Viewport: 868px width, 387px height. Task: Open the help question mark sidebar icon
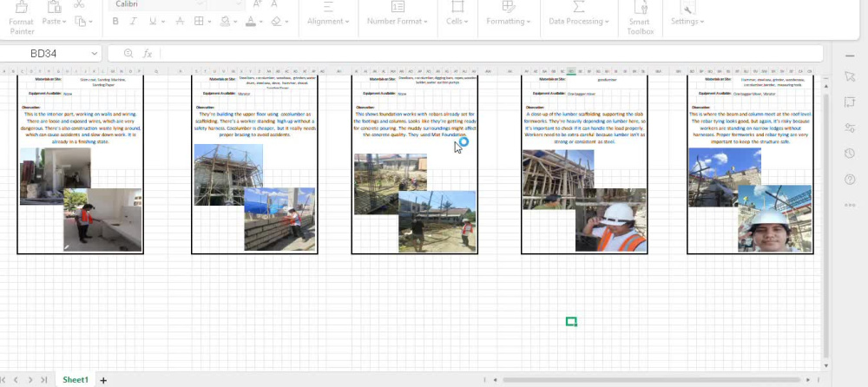coord(850,180)
